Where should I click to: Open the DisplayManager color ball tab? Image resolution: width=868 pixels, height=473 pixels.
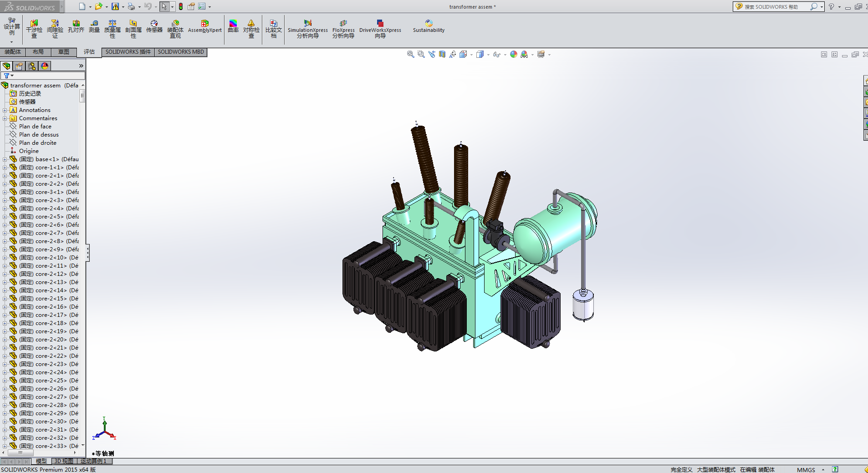(x=45, y=66)
